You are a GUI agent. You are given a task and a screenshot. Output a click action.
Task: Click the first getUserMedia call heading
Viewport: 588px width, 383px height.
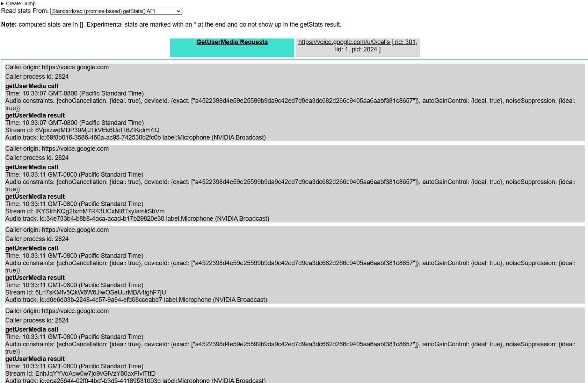pyautogui.click(x=31, y=86)
